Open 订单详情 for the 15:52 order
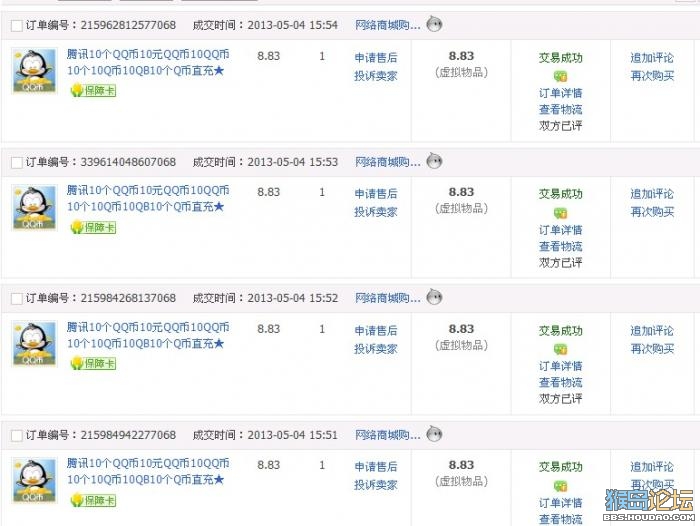Screen dimensions: 700x526 click(561, 366)
